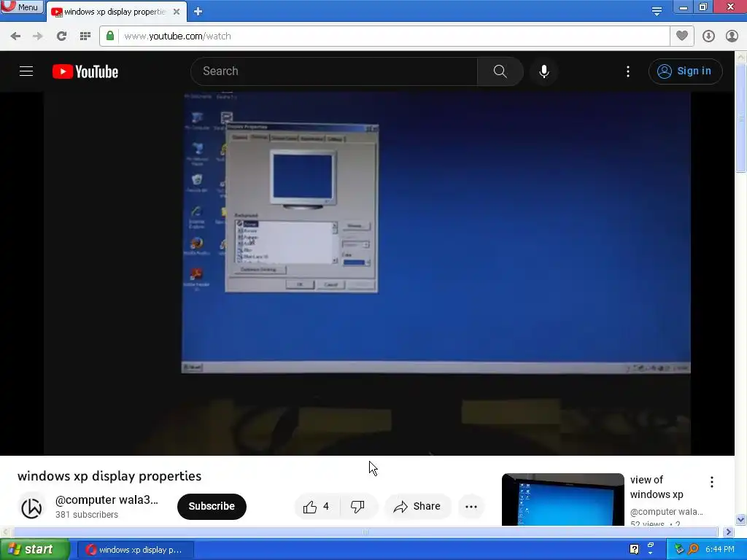747x560 pixels.
Task: Click the orange magnifier tray icon
Action: click(x=693, y=549)
